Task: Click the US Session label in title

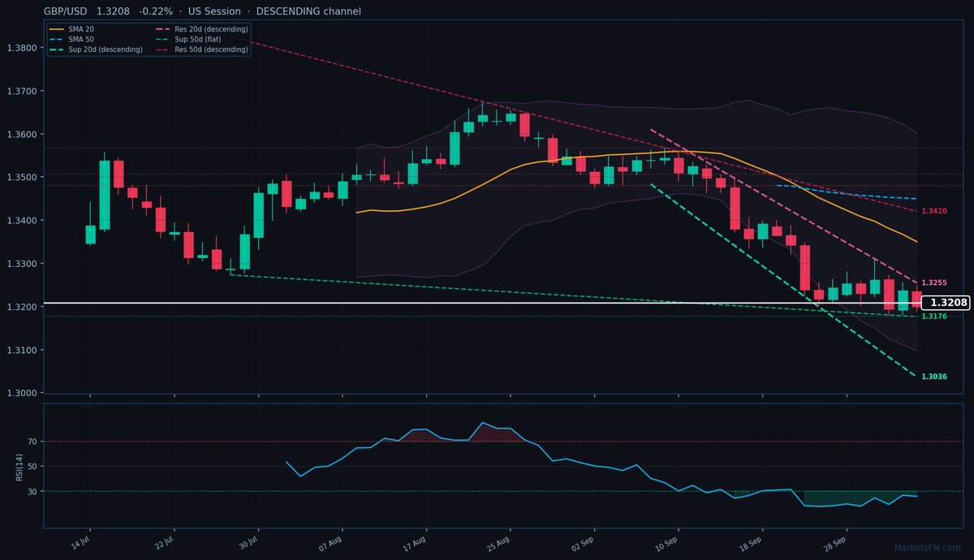Action: [x=213, y=11]
